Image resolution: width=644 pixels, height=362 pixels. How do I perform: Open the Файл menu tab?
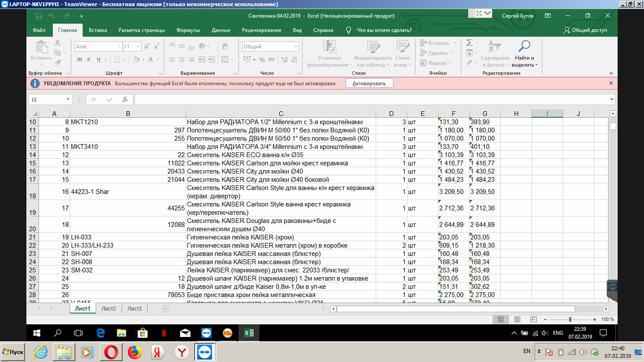click(x=39, y=30)
